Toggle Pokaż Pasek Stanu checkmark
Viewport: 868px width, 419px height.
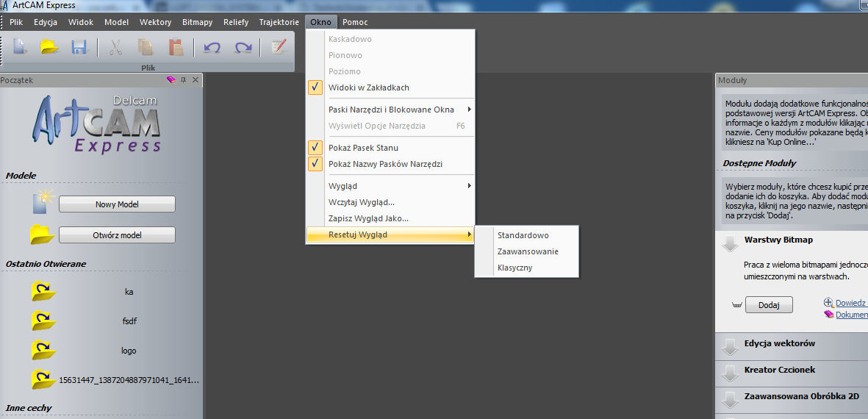[315, 148]
